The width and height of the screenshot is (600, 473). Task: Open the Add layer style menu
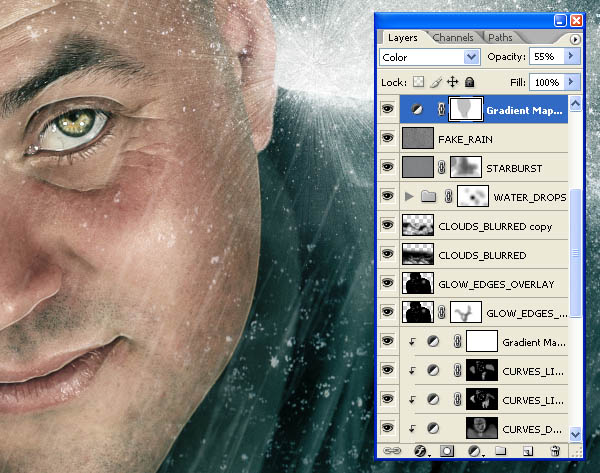pyautogui.click(x=421, y=451)
